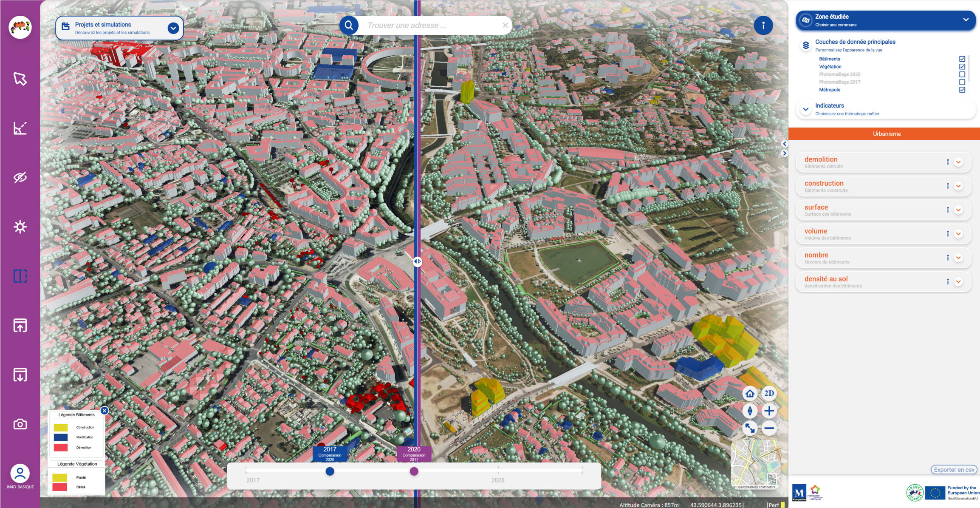
Task: Open the sun shadow simulation tool
Action: pos(20,227)
